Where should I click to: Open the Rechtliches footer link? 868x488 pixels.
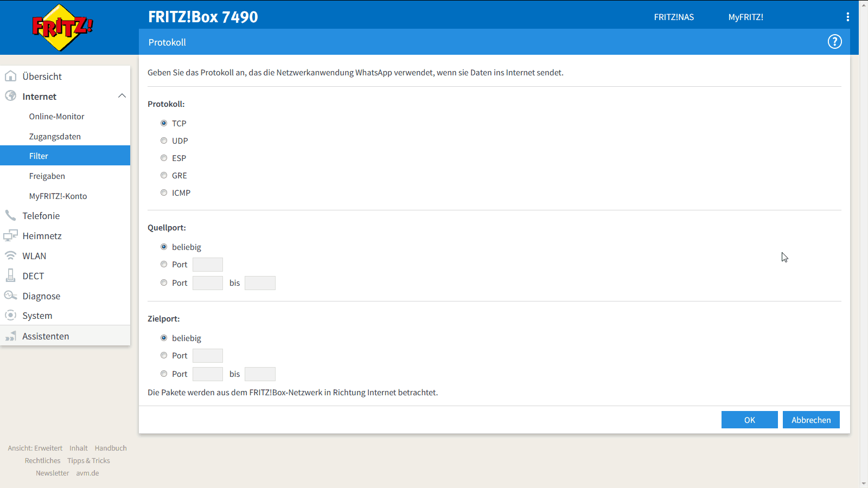(x=42, y=460)
